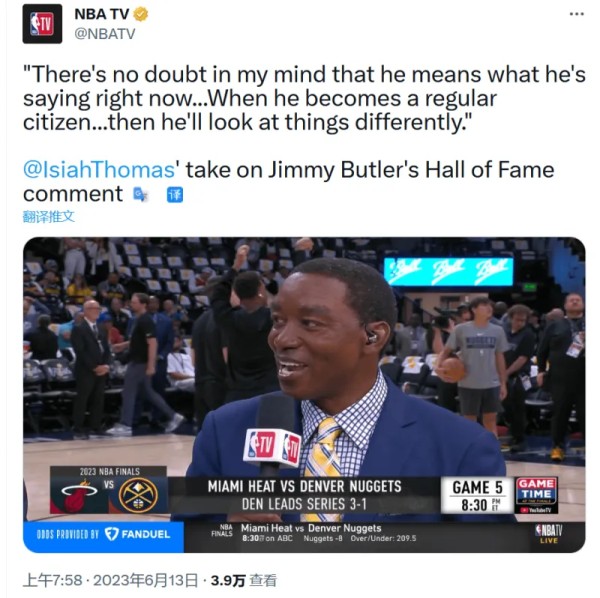
Task: Open the @IsiahThomas mention
Action: click(99, 169)
